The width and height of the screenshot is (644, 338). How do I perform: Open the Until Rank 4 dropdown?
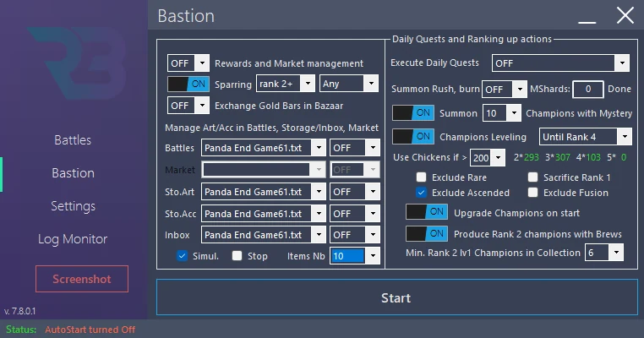click(x=586, y=137)
